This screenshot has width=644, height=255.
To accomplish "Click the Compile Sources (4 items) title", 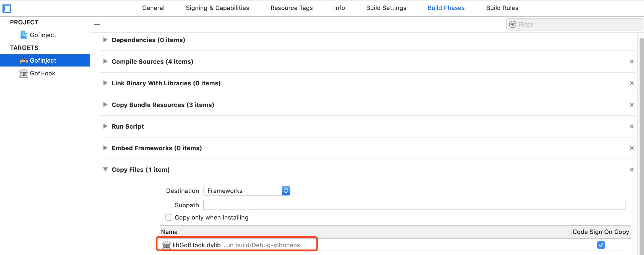I will pyautogui.click(x=152, y=62).
